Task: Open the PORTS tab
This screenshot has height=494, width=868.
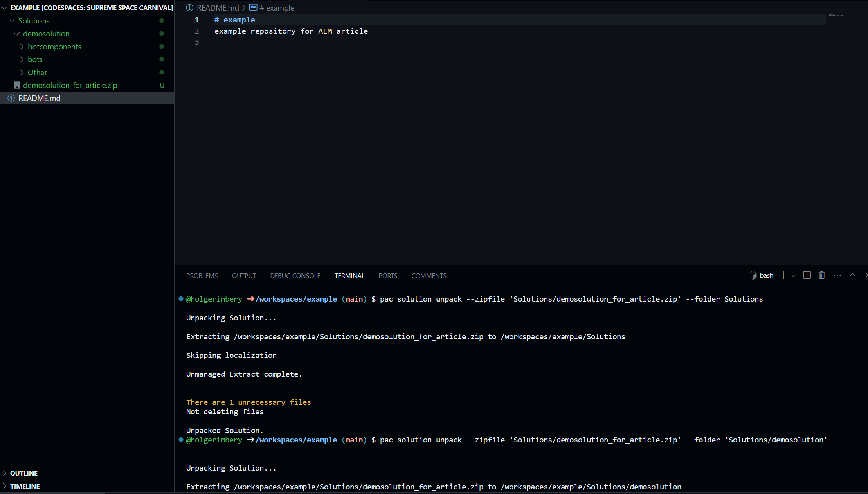Action: [x=388, y=276]
